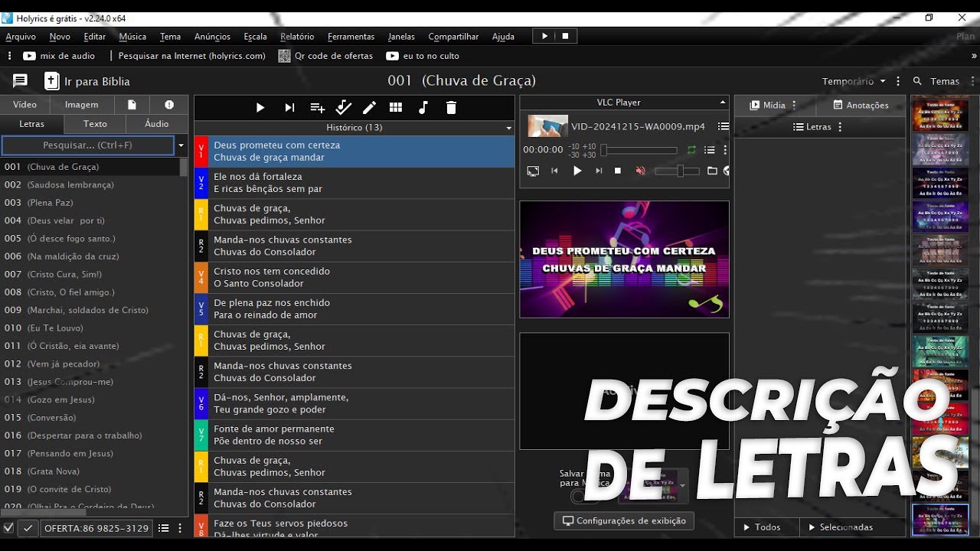
Task: Click the music note icon in lyrics toolbar
Action: 423,108
